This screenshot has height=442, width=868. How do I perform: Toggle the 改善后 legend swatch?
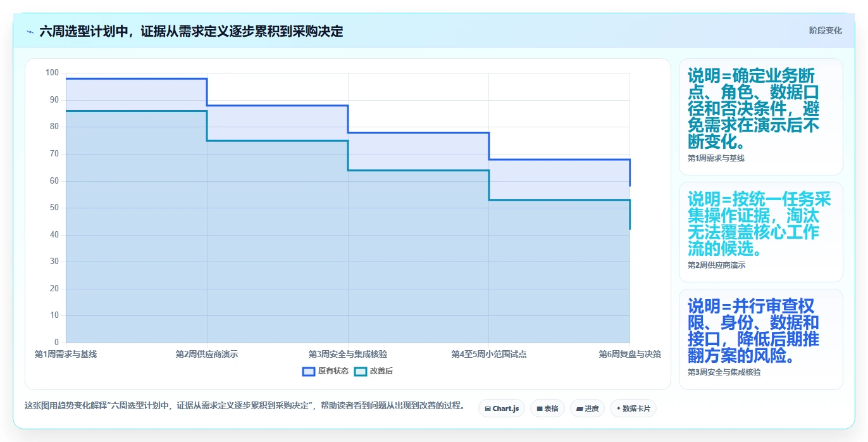361,371
